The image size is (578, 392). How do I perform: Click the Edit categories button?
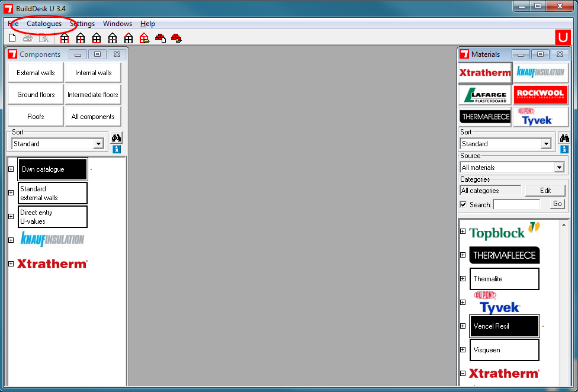[x=545, y=191]
